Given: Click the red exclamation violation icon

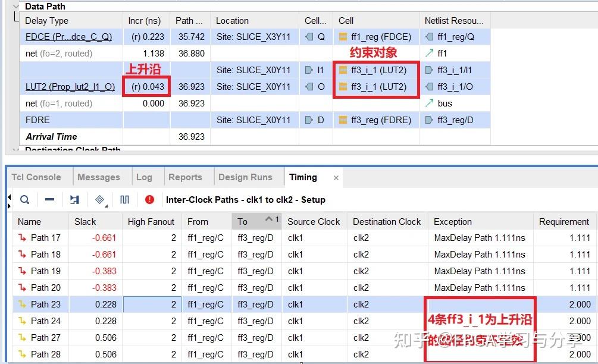Looking at the screenshot, I should (x=148, y=199).
